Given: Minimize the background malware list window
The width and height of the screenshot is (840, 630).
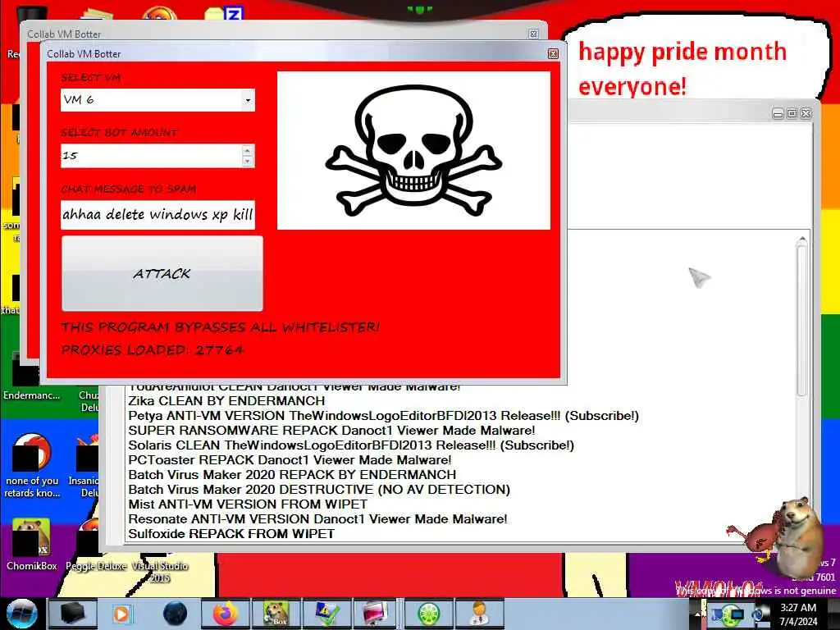Looking at the screenshot, I should [x=778, y=113].
